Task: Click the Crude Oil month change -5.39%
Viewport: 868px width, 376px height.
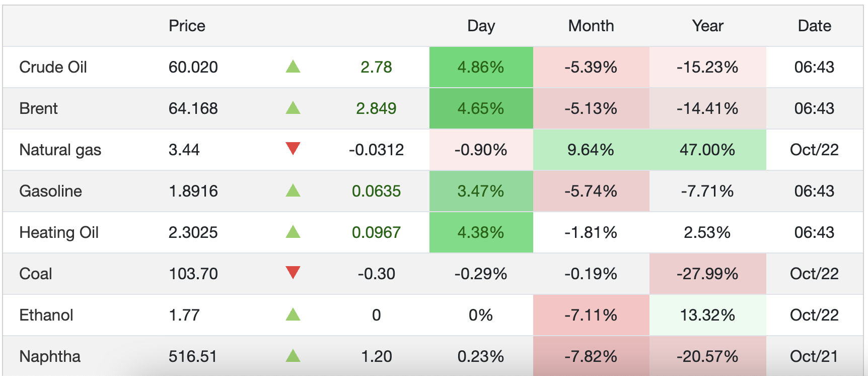Action: (591, 67)
